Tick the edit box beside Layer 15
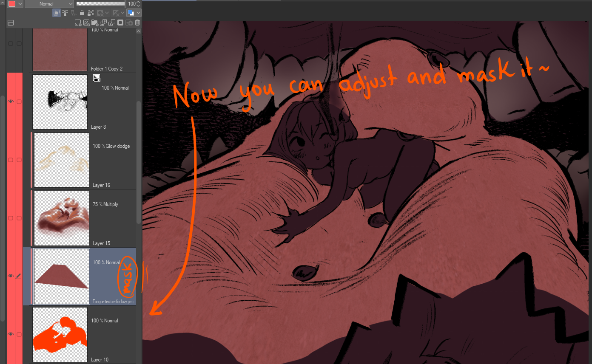The width and height of the screenshot is (592, 364). 19,218
